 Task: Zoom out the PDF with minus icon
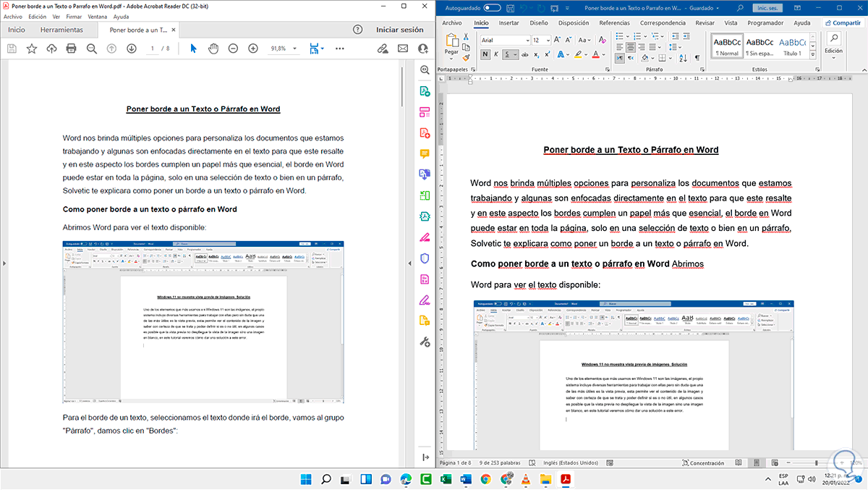point(233,48)
